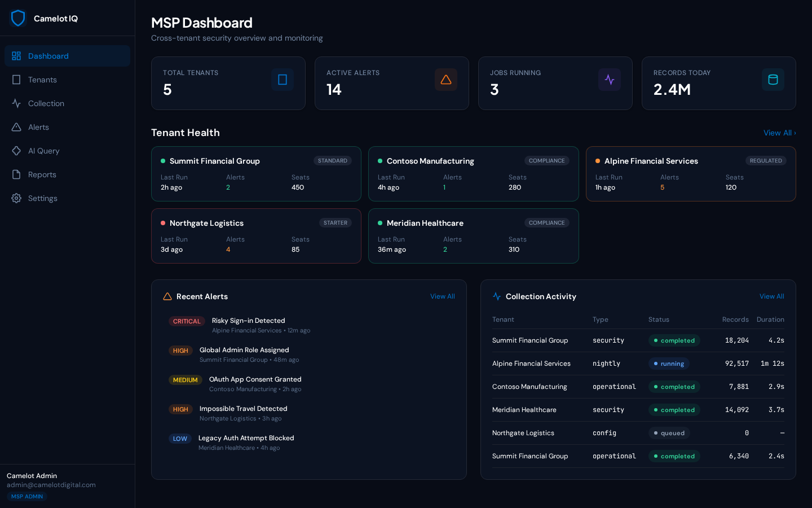Click the Tenants building icon in sidebar

tap(16, 80)
